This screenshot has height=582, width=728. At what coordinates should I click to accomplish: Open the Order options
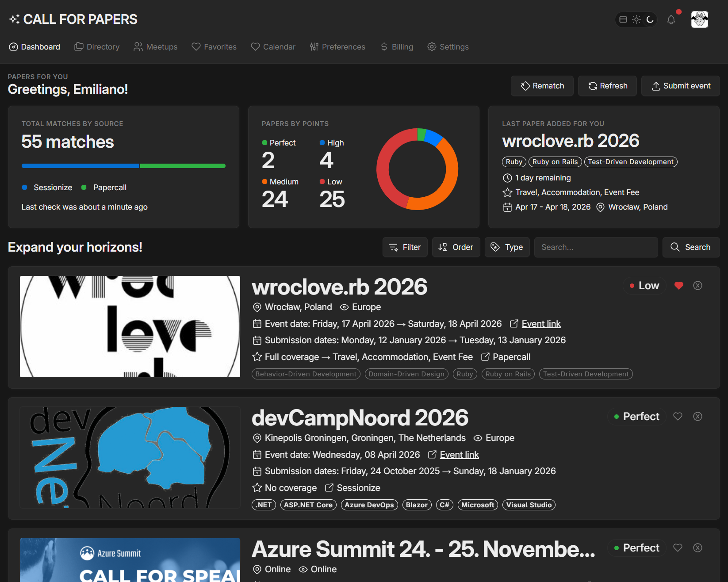(x=456, y=247)
